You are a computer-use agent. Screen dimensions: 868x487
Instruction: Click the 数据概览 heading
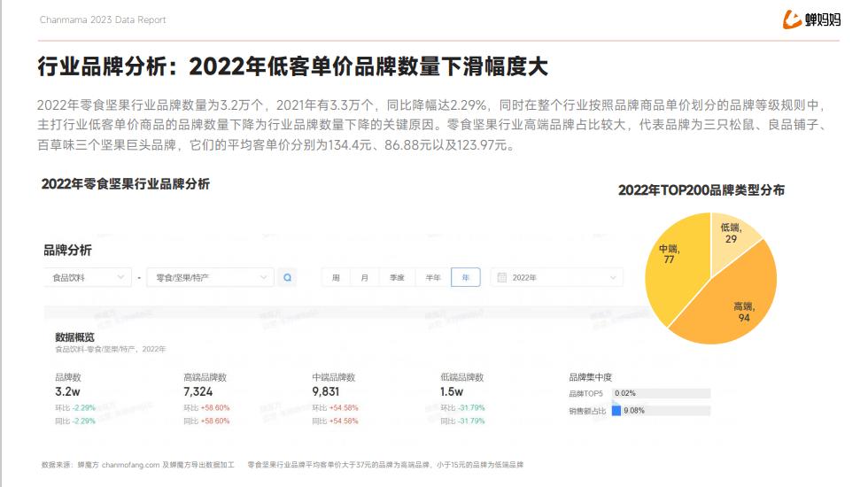pos(74,337)
